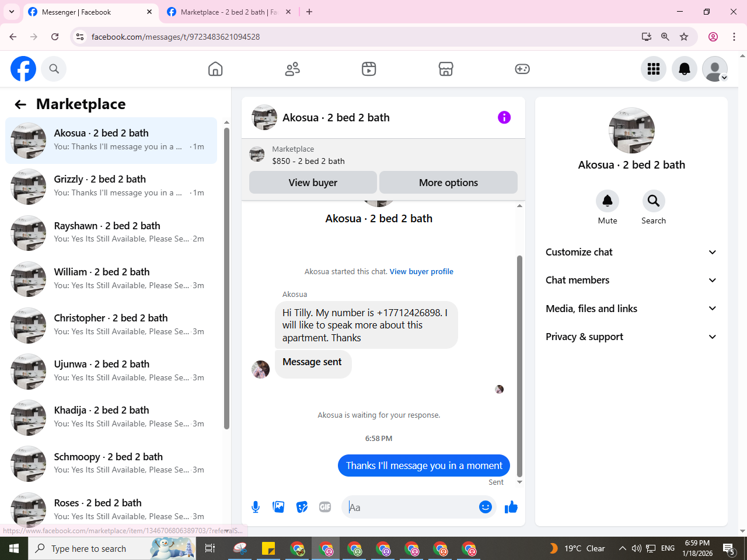Open the browser tab search dropdown
Image resolution: width=747 pixels, height=560 pixels.
tap(12, 12)
